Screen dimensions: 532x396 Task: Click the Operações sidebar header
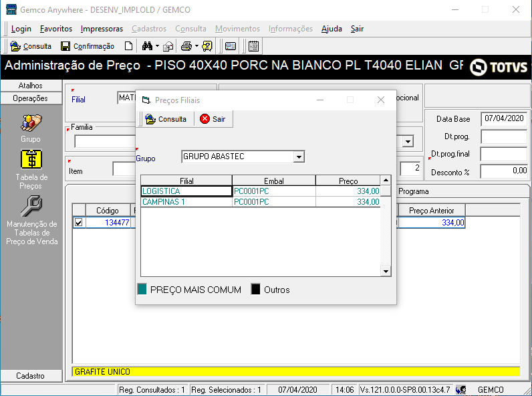pos(31,98)
